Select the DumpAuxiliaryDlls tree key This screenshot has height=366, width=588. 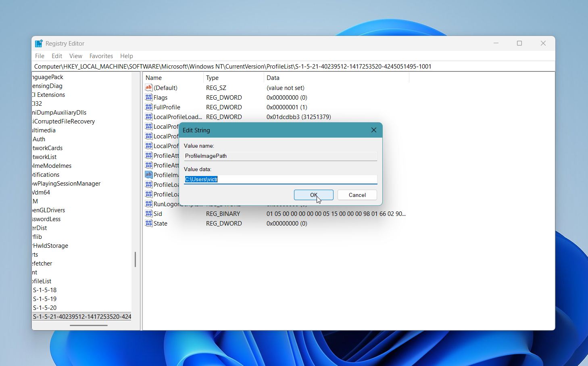tap(59, 113)
